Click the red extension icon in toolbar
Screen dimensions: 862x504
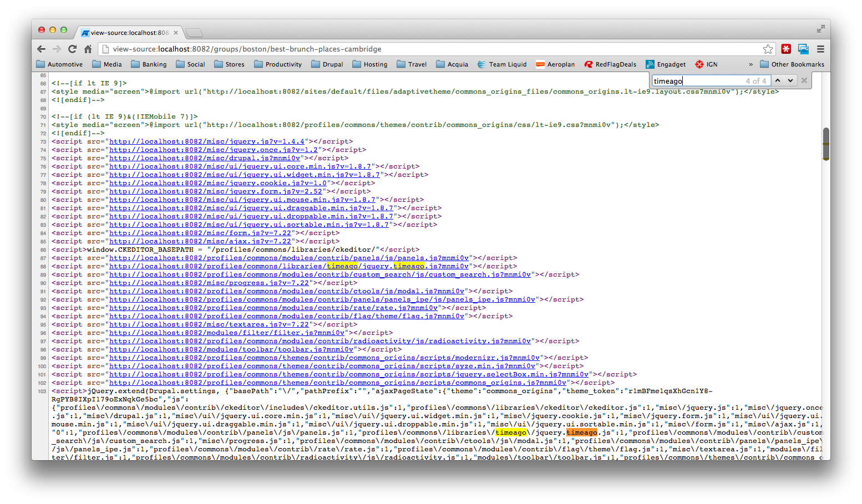tap(786, 49)
